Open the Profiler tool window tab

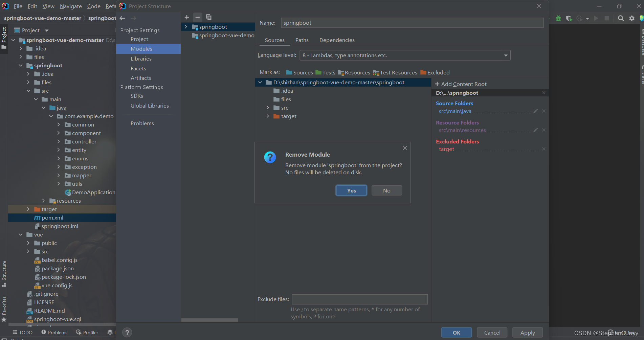tap(87, 333)
